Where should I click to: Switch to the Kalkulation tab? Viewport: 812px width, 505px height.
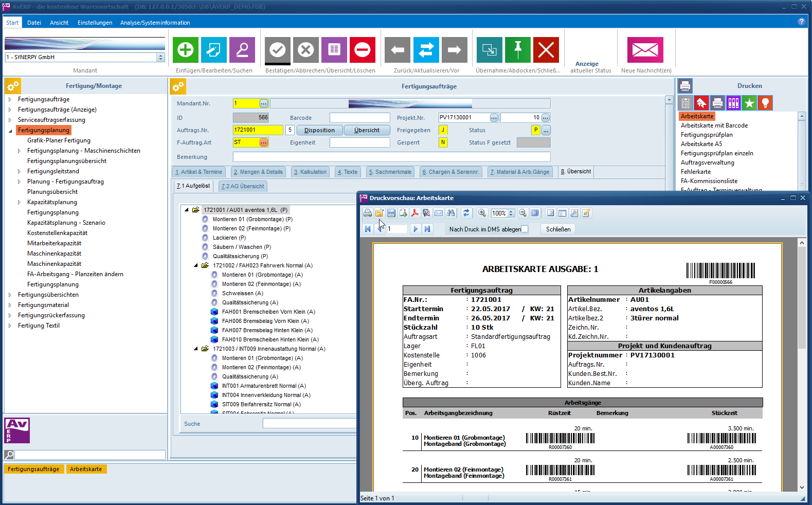310,172
